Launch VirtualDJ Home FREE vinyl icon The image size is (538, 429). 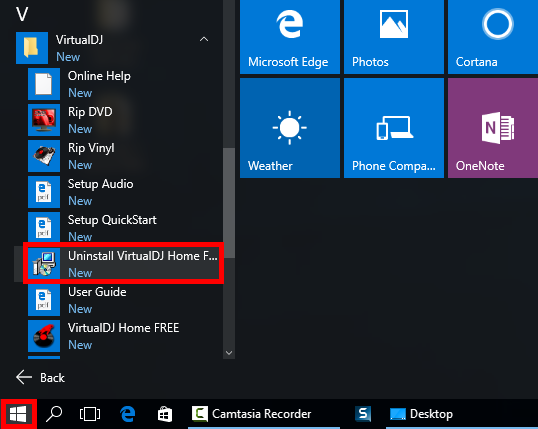tap(44, 336)
